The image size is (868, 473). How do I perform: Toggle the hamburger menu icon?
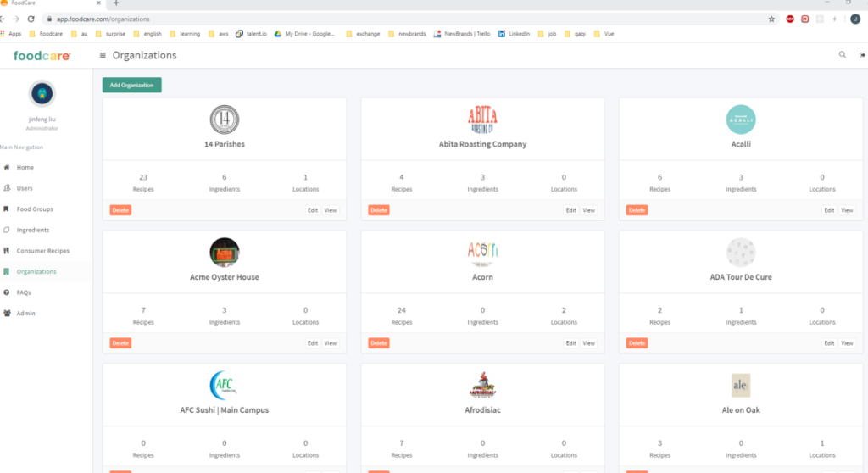(103, 55)
